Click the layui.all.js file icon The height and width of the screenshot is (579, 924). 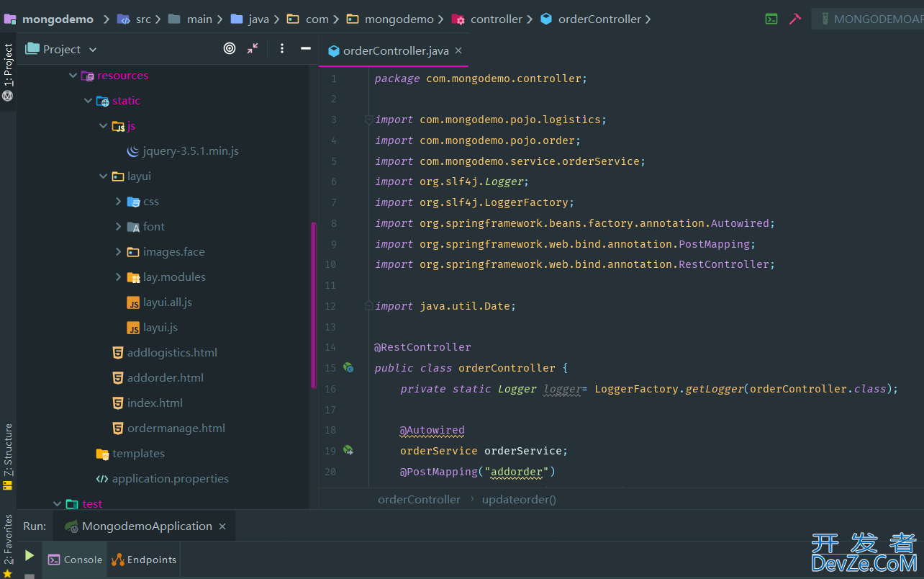tap(133, 302)
